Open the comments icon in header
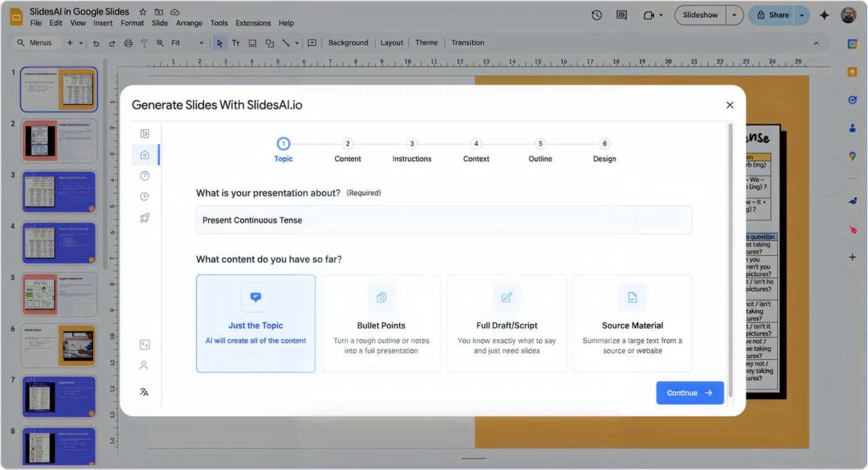 coord(621,16)
